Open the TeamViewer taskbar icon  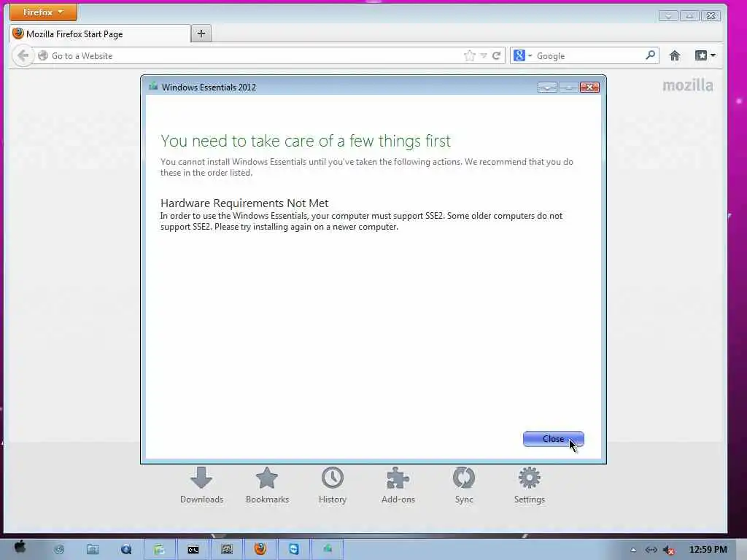[x=294, y=549]
